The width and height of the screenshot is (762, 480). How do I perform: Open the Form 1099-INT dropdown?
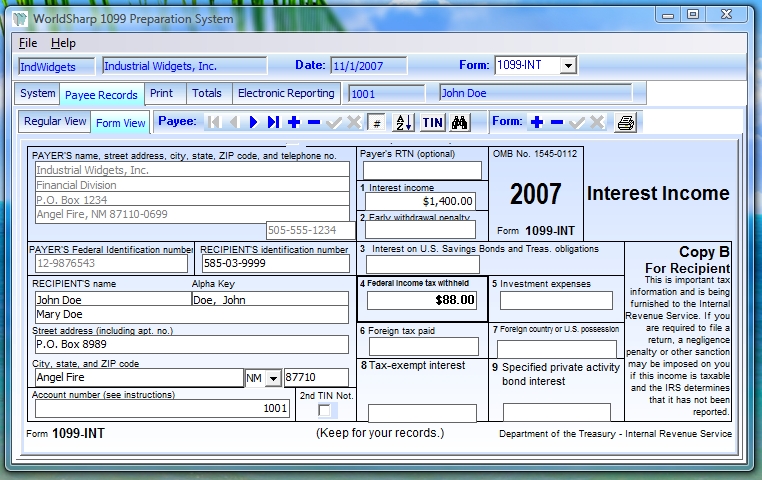tap(568, 65)
